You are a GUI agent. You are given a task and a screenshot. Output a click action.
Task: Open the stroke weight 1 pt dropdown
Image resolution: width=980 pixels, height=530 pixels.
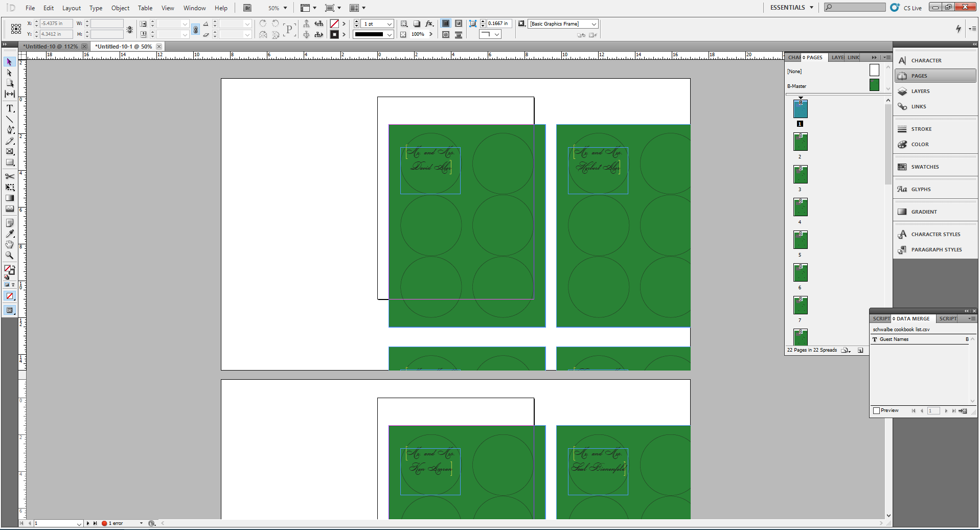coord(390,24)
